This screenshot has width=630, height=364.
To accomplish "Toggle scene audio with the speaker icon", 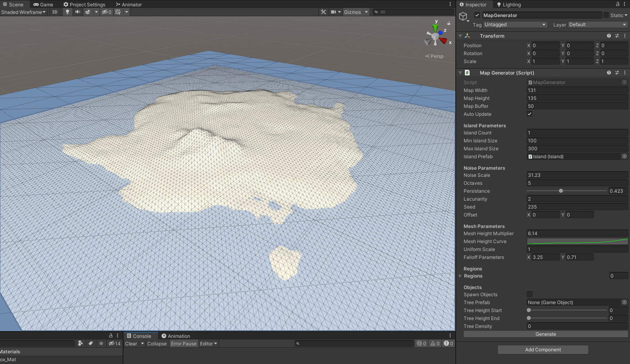I will pos(78,12).
